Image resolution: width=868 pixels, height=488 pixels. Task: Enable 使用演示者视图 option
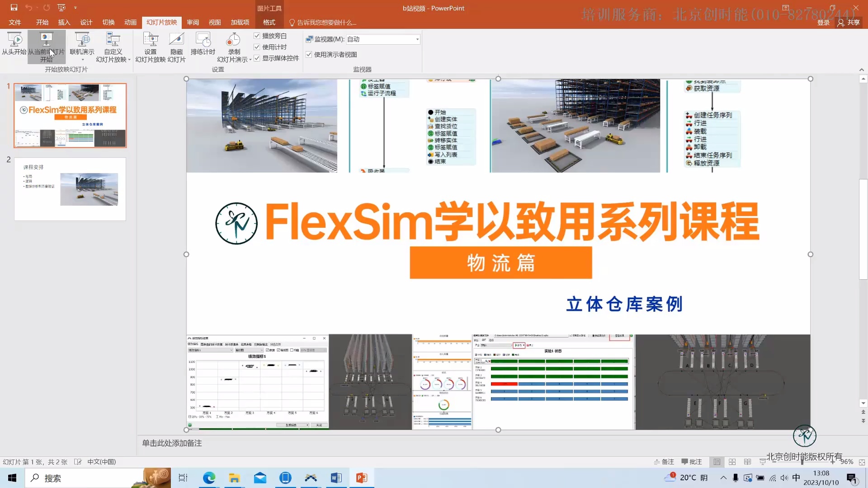(x=309, y=54)
